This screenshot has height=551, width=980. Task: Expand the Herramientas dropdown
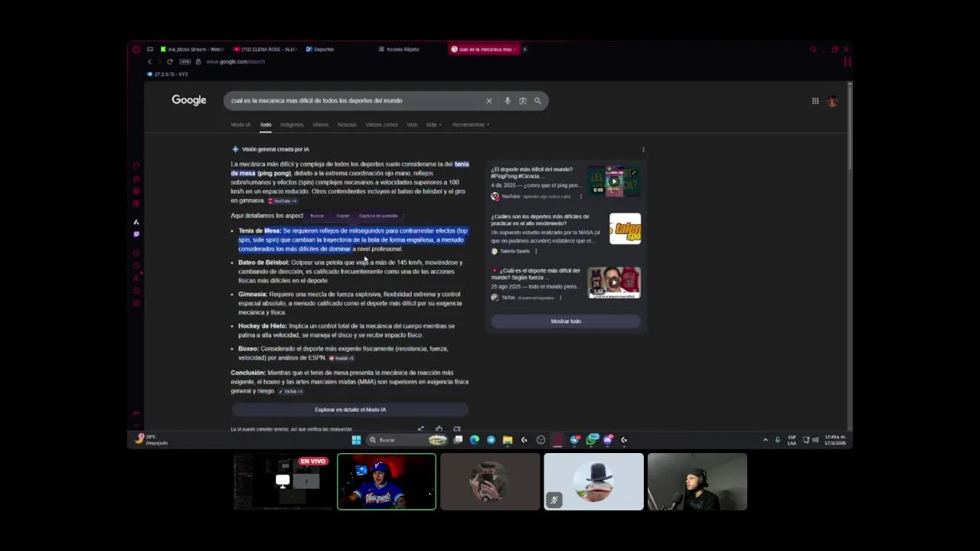[471, 125]
